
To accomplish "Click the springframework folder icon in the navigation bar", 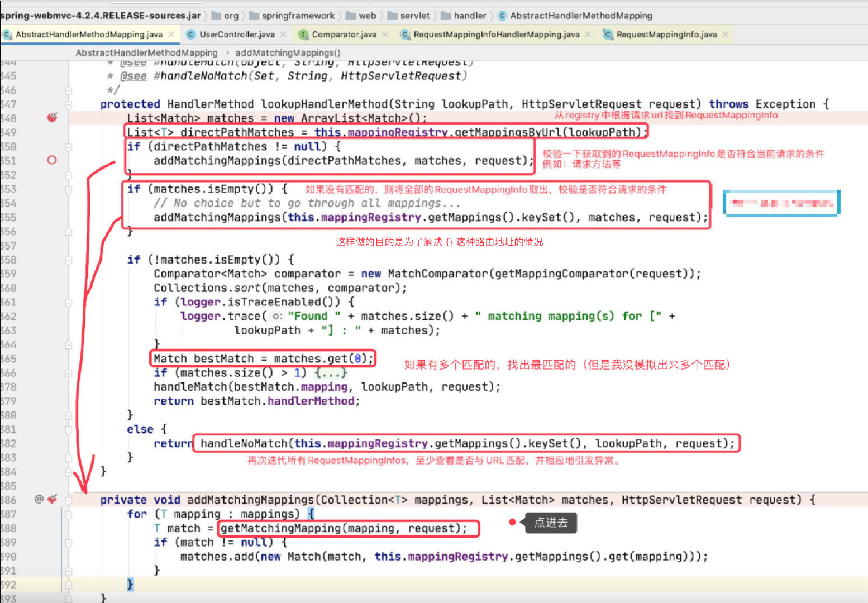I will point(254,16).
